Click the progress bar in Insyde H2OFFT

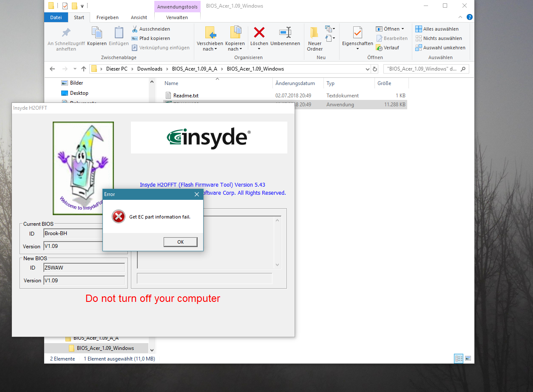click(x=204, y=278)
